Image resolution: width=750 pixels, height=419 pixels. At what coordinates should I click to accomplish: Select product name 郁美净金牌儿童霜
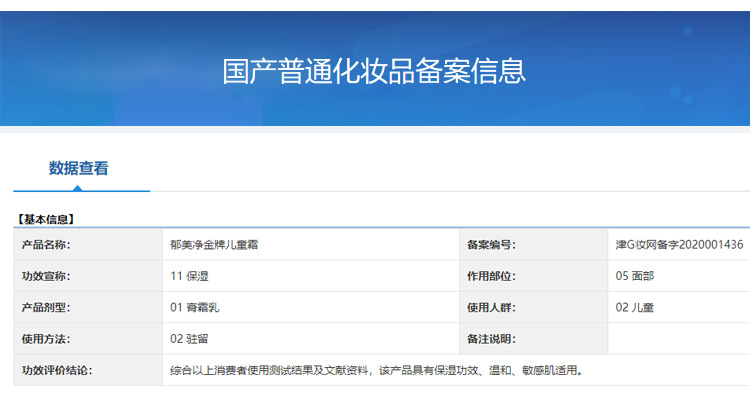(214, 244)
